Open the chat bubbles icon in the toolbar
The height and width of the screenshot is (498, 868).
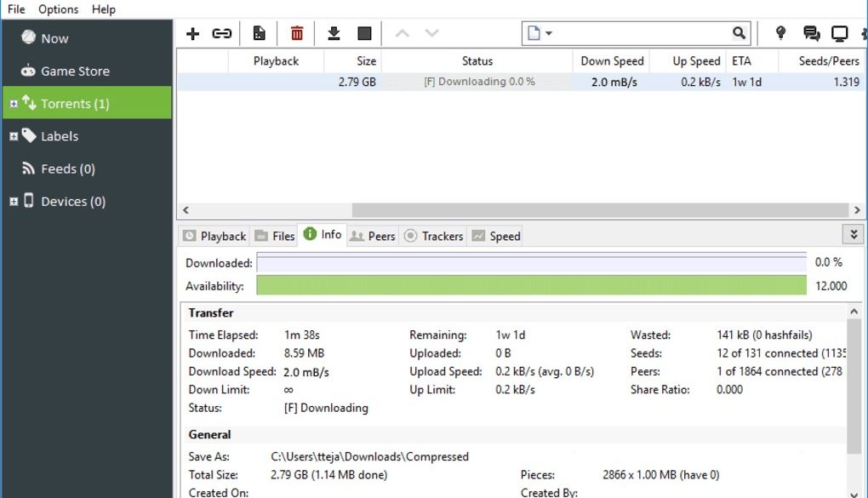coord(811,33)
